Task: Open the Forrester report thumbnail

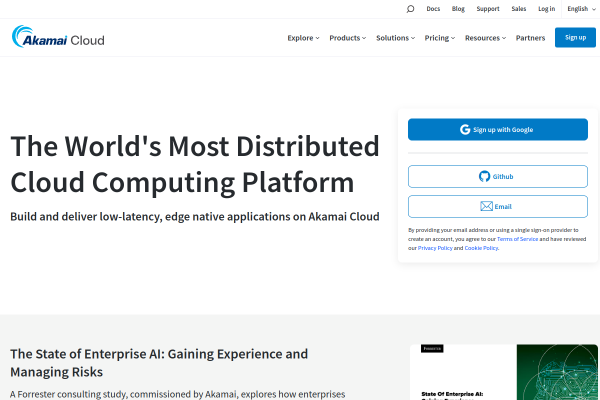Action: 504,372
